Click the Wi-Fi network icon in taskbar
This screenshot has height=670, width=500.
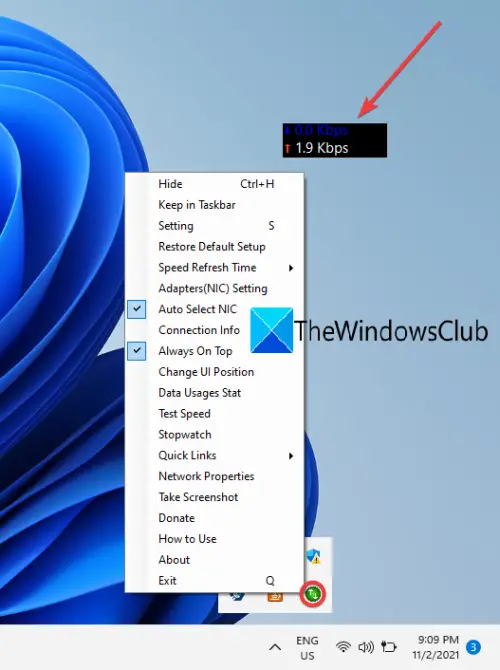tap(343, 647)
